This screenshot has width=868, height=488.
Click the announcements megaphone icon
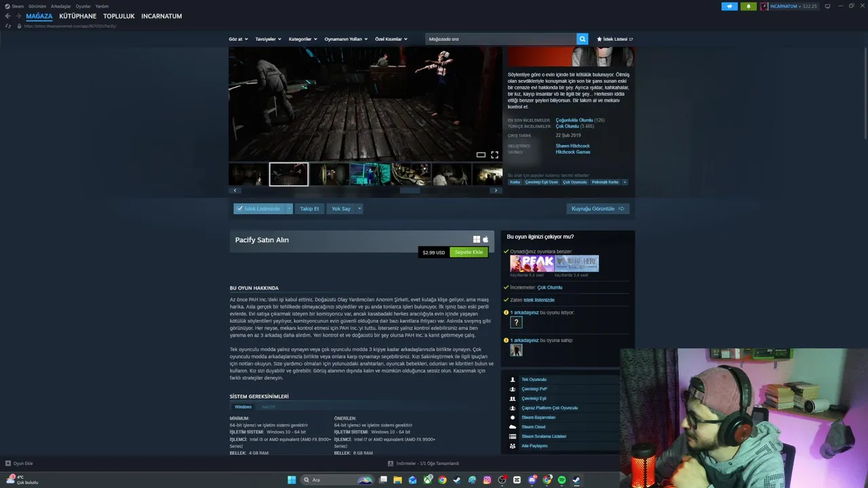click(x=730, y=6)
